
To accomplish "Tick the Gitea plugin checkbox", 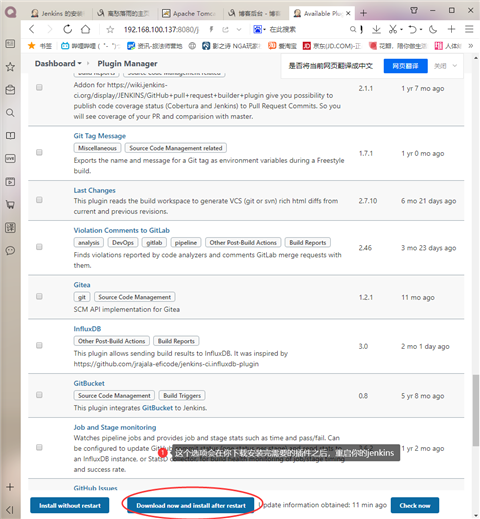I will click(39, 296).
